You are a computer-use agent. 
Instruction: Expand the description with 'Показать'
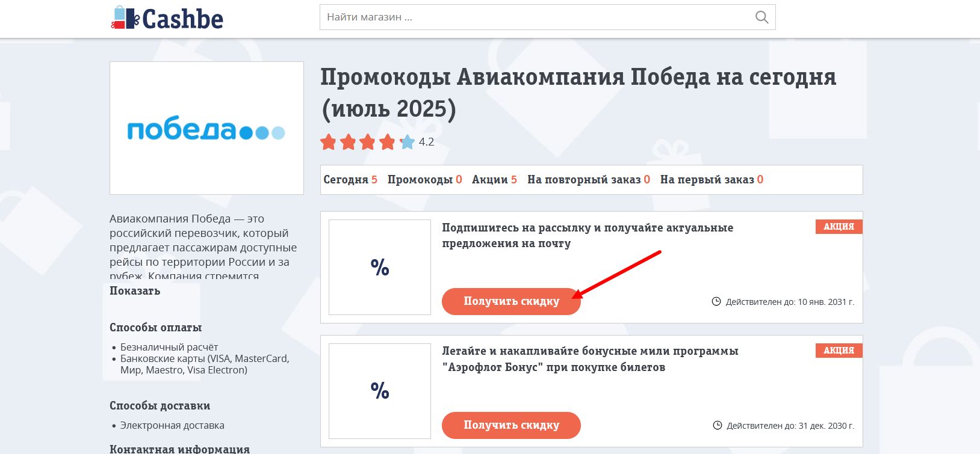pos(135,291)
